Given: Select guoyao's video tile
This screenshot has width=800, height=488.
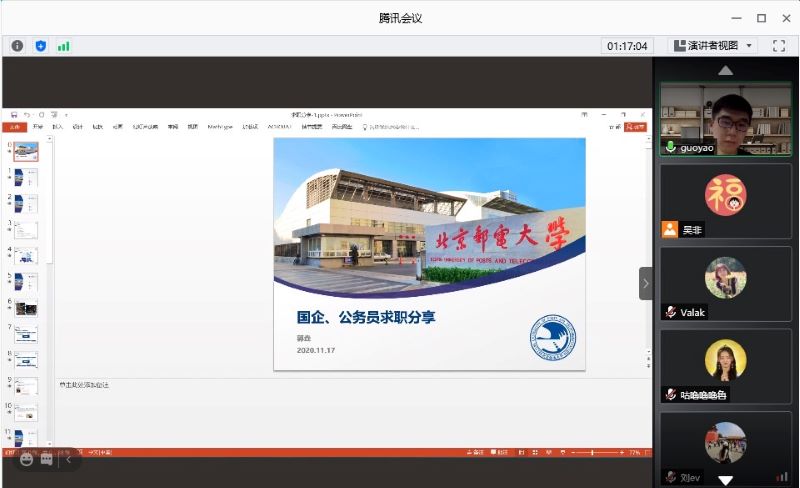Looking at the screenshot, I should [x=725, y=119].
